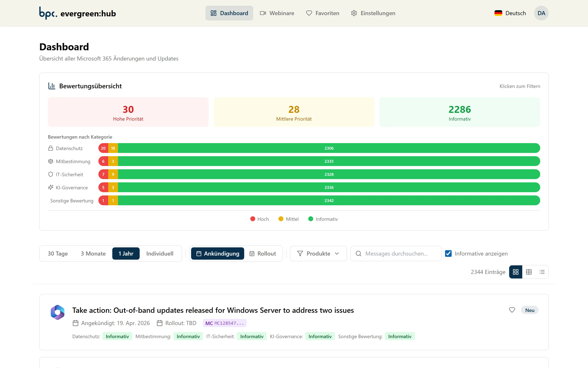Click green segment 2306 in Datenschutz bar
588x368 pixels.
(329, 148)
